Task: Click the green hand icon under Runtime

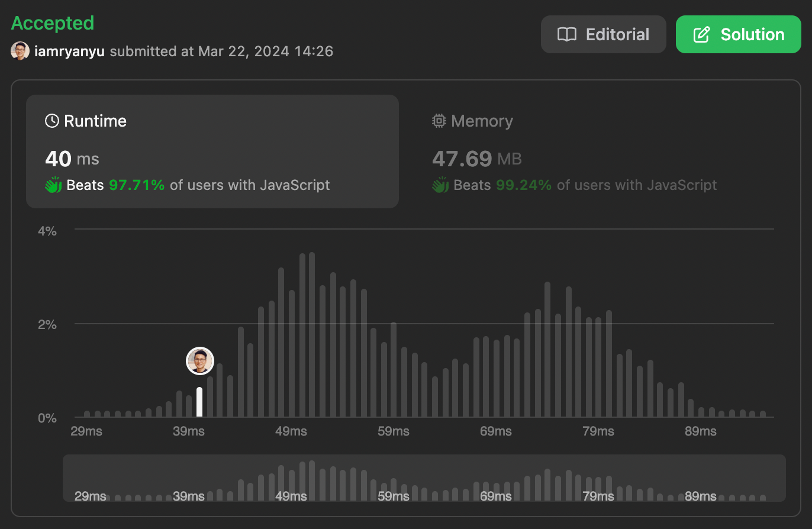Action: pos(53,185)
